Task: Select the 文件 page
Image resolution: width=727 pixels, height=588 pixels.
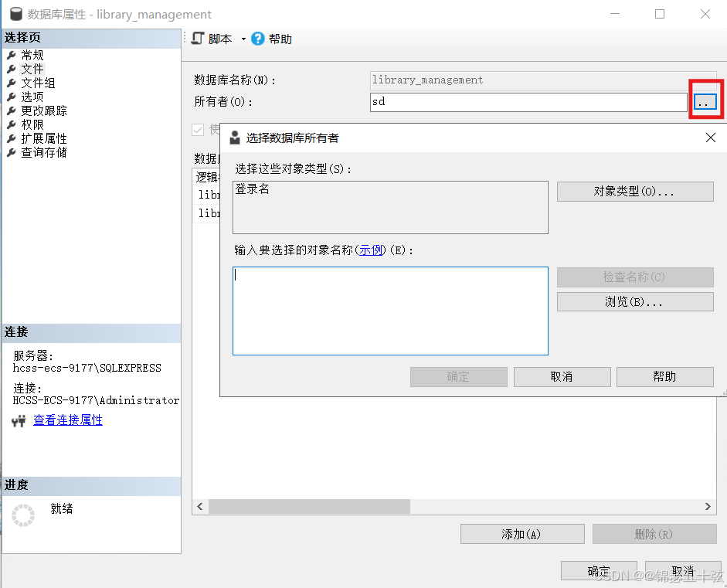Action: 32,69
